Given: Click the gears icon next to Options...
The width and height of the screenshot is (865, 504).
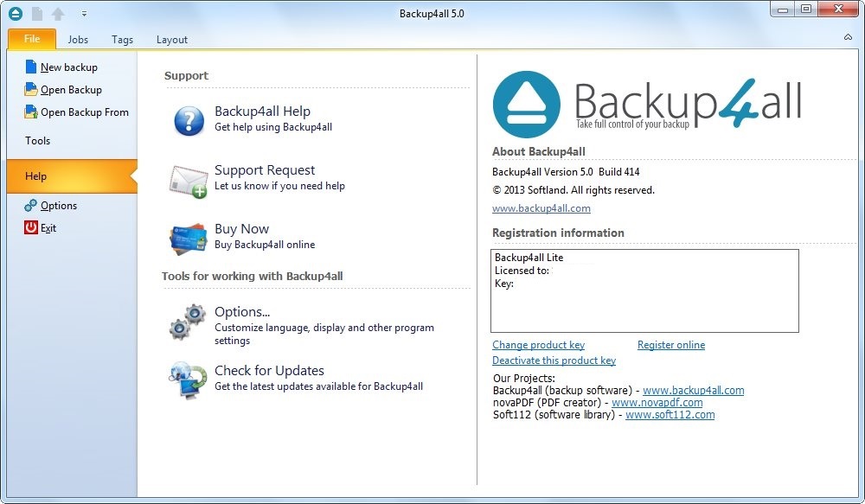Looking at the screenshot, I should (x=187, y=322).
